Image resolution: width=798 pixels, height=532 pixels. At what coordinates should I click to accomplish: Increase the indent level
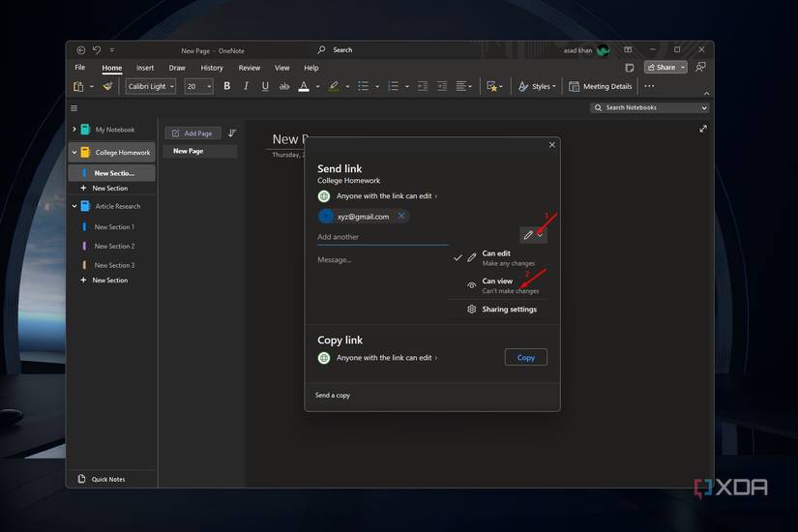point(442,86)
